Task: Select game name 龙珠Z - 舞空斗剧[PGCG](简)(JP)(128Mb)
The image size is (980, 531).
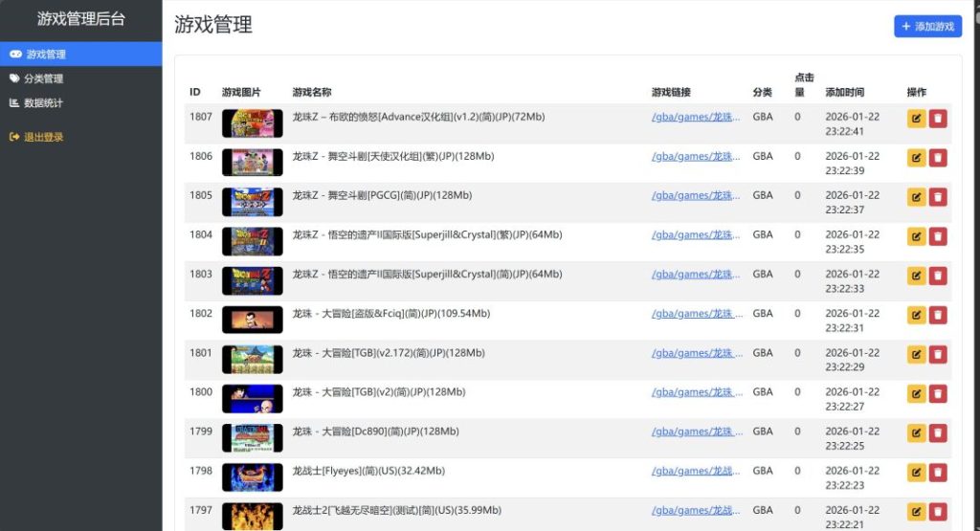Action: coord(383,195)
